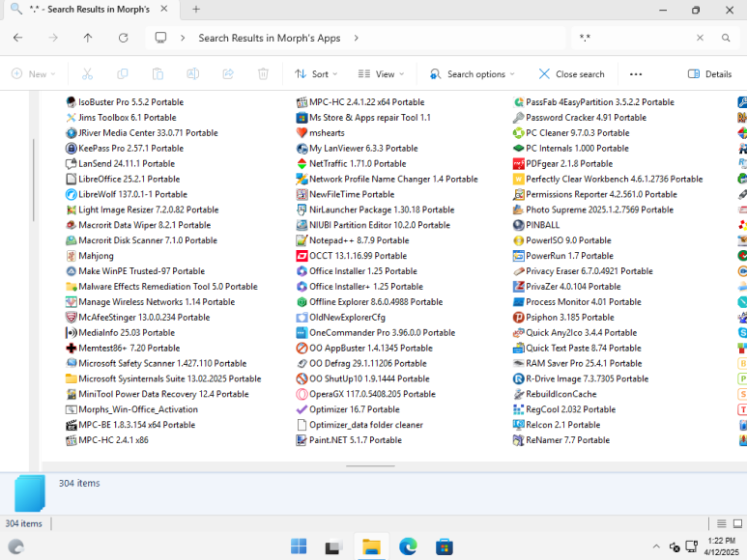
Task: Expand the chevron after the computer icon in address bar
Action: (x=183, y=38)
